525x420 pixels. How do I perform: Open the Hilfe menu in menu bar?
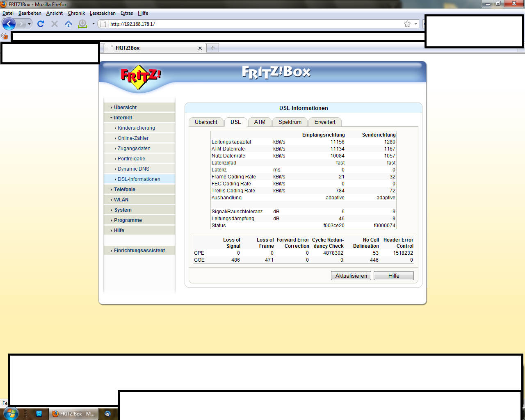(x=143, y=13)
